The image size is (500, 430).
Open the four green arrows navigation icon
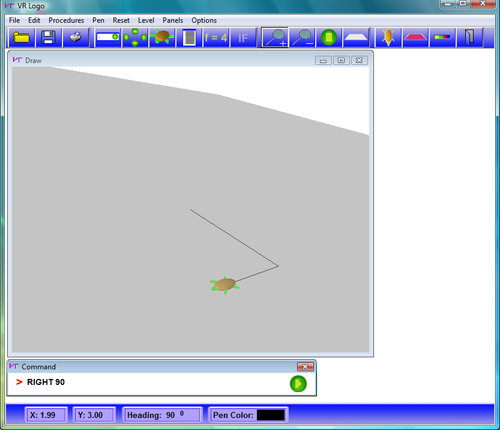[x=135, y=37]
